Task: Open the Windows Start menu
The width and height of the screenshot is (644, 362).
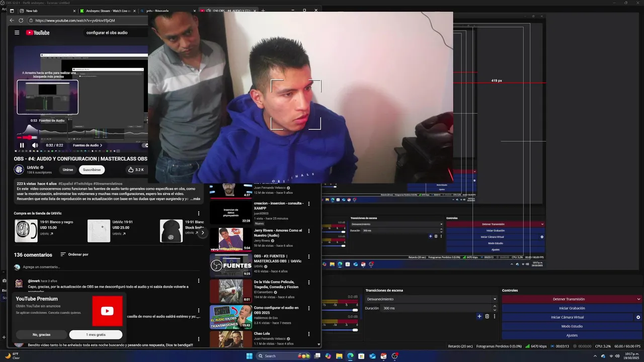Action: tap(249, 356)
